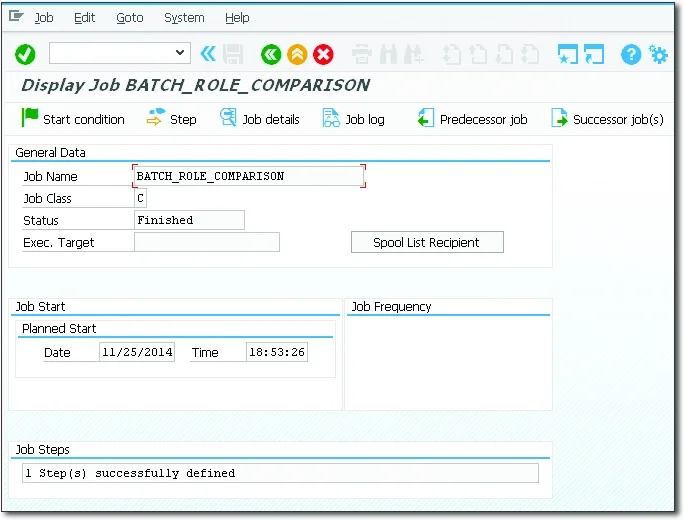The width and height of the screenshot is (684, 520).
Task: Click the First Page icon
Action: tap(452, 55)
